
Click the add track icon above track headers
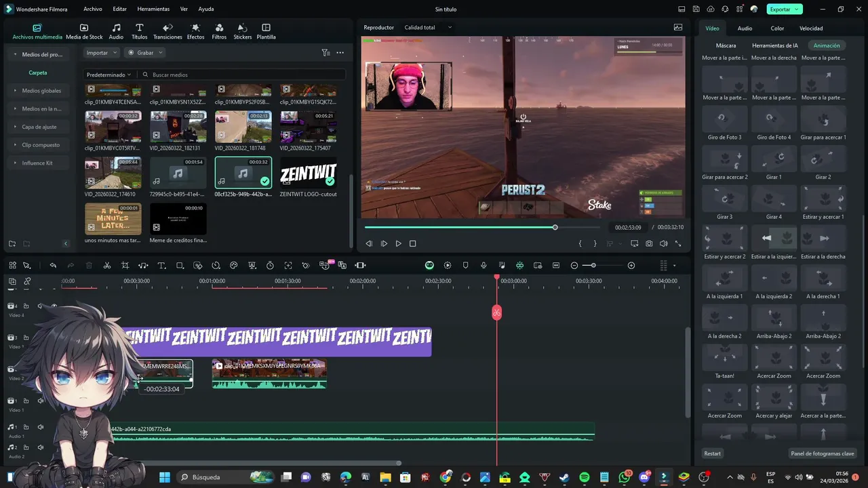coord(12,281)
